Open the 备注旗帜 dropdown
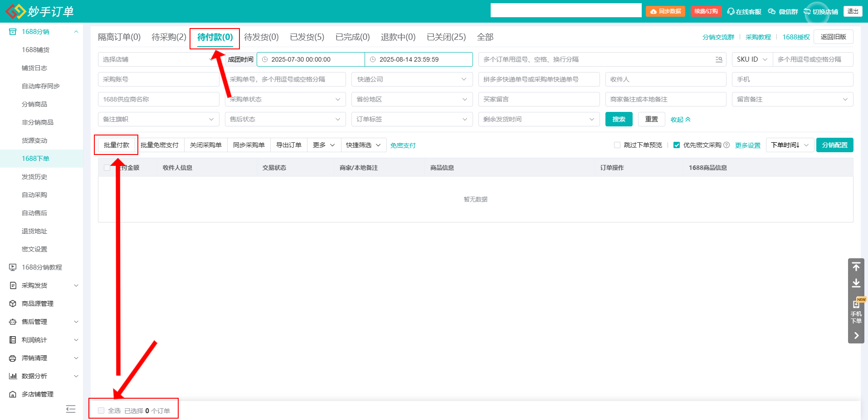868x420 pixels. click(x=159, y=119)
